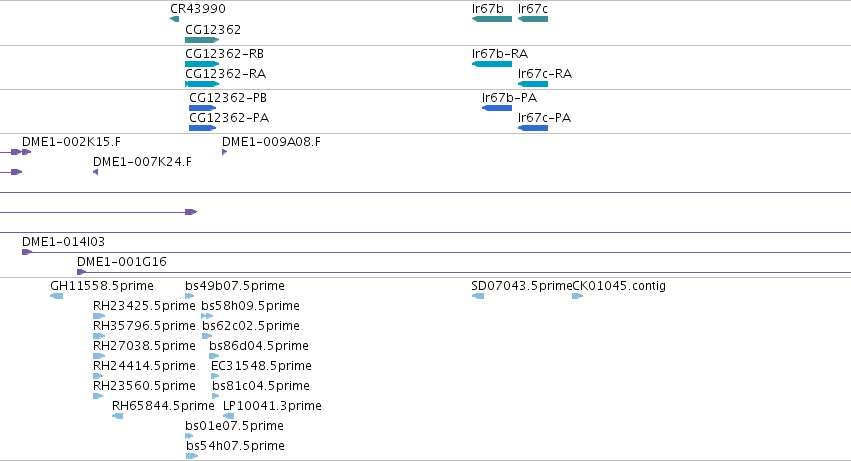
Task: Select the Ir67b-PA protein feature
Action: [x=497, y=108]
